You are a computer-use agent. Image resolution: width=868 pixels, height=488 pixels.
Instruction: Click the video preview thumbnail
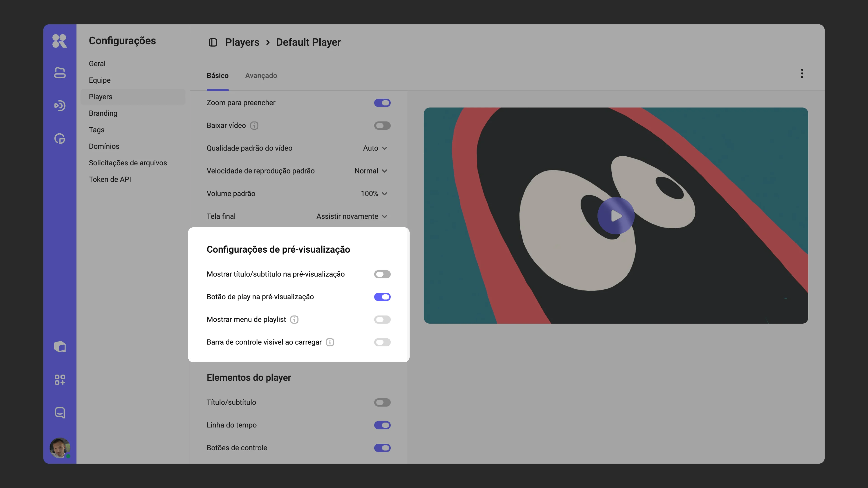616,216
